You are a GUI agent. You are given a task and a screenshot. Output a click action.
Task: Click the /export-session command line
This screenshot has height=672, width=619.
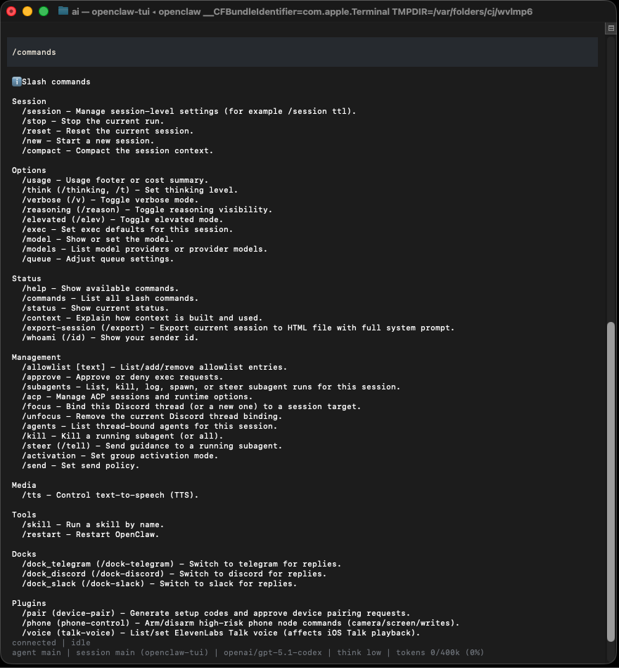[x=238, y=328]
